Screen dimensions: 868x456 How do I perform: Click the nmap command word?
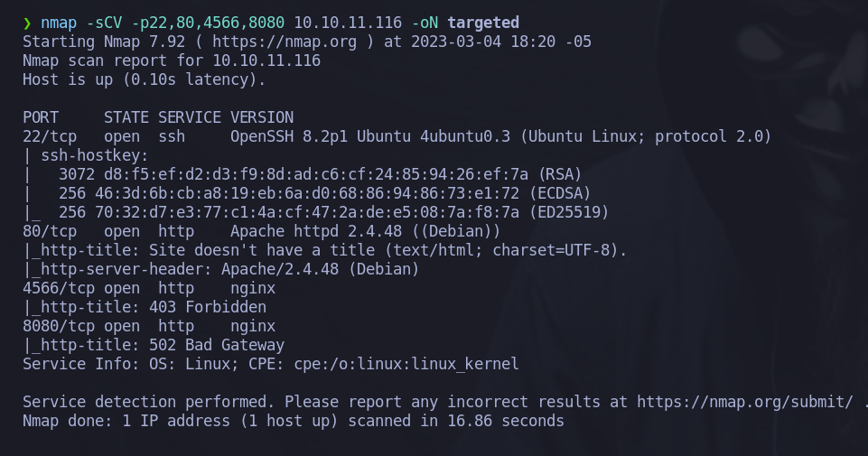pyautogui.click(x=59, y=23)
